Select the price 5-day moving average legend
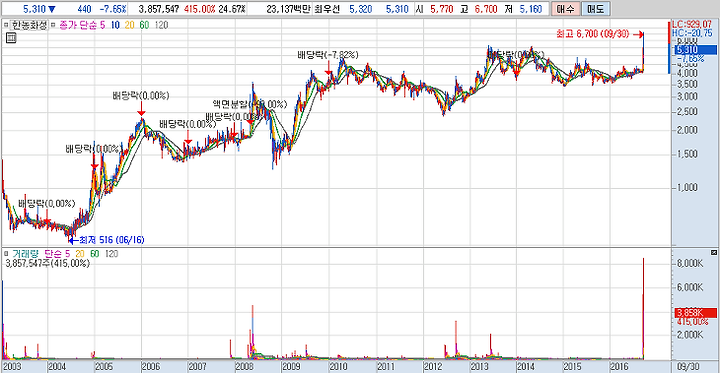This screenshot has height=373, width=720. [102, 26]
